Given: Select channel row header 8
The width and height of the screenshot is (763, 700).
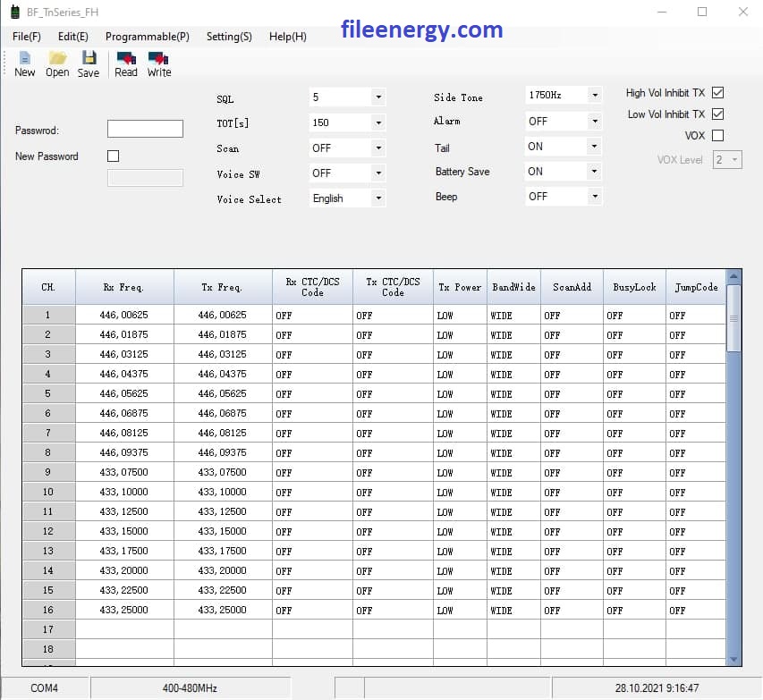Looking at the screenshot, I should pyautogui.click(x=48, y=452).
